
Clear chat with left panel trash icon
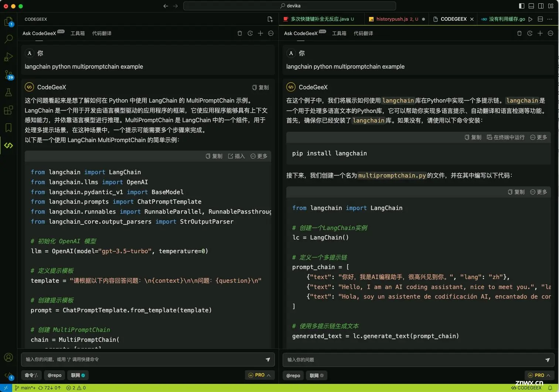[240, 33]
